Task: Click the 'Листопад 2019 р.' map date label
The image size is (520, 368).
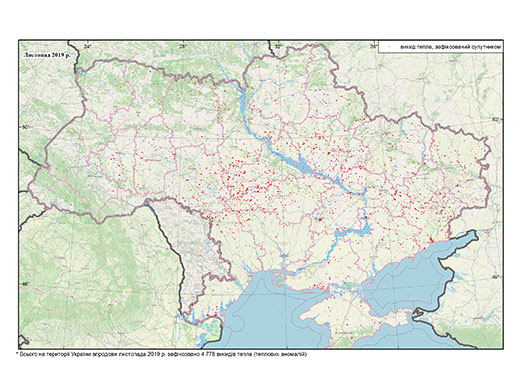Action: coord(46,55)
